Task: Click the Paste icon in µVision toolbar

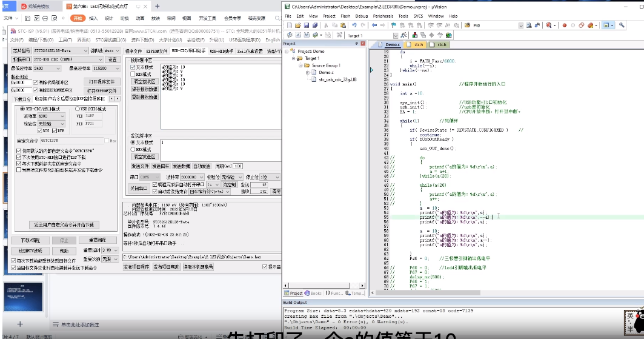Action: pyautogui.click(x=343, y=25)
